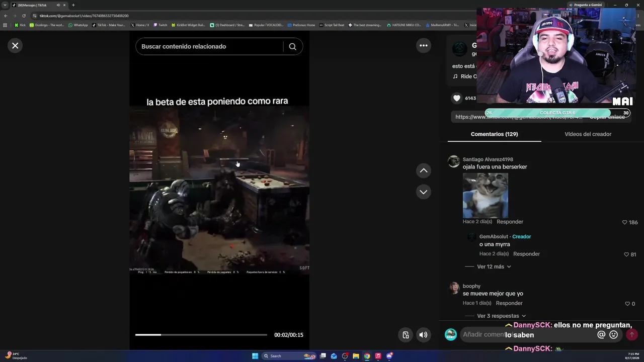Open boophy's profile name

point(471,286)
